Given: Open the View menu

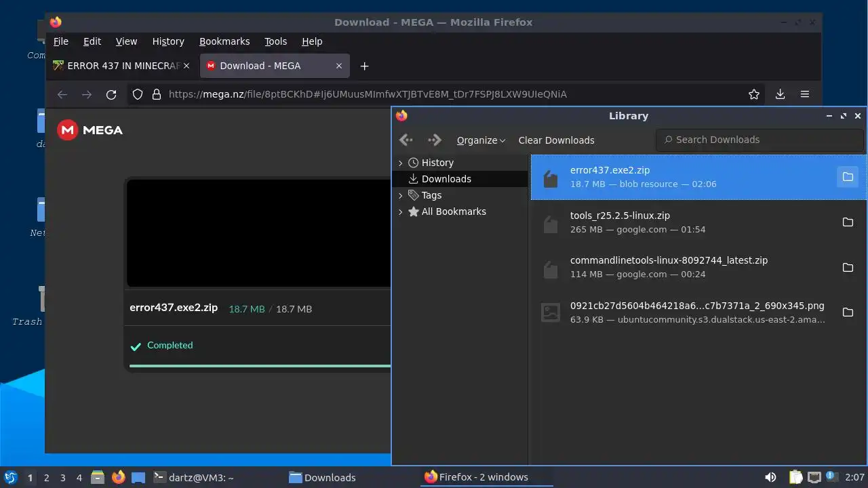Looking at the screenshot, I should click(126, 41).
